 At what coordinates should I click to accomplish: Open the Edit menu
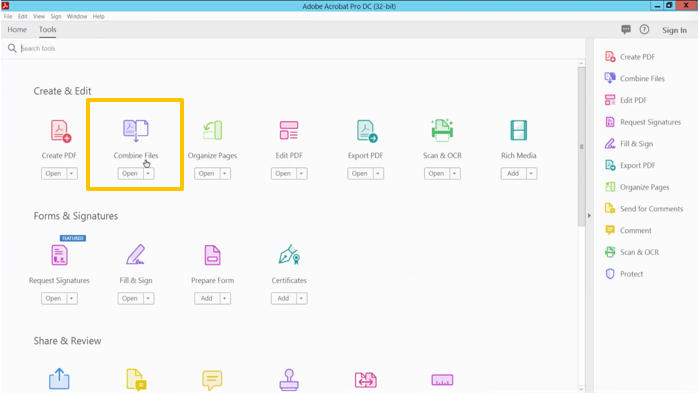tap(23, 16)
